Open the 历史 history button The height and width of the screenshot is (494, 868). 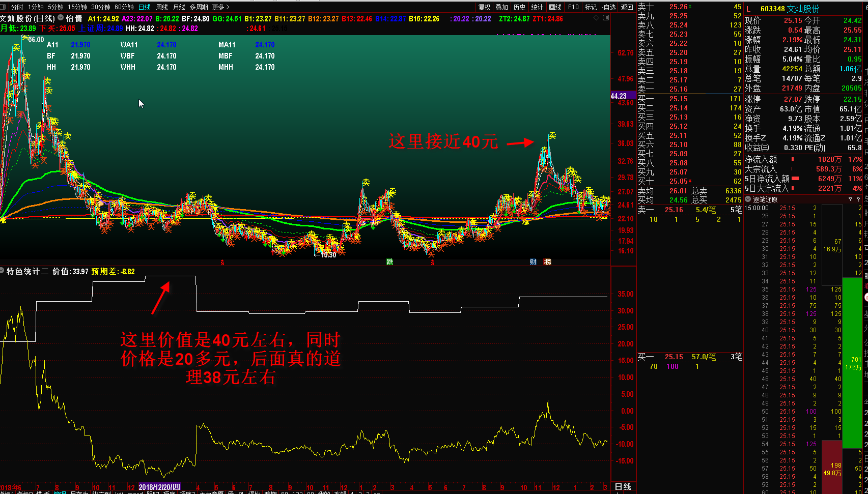[x=520, y=7]
